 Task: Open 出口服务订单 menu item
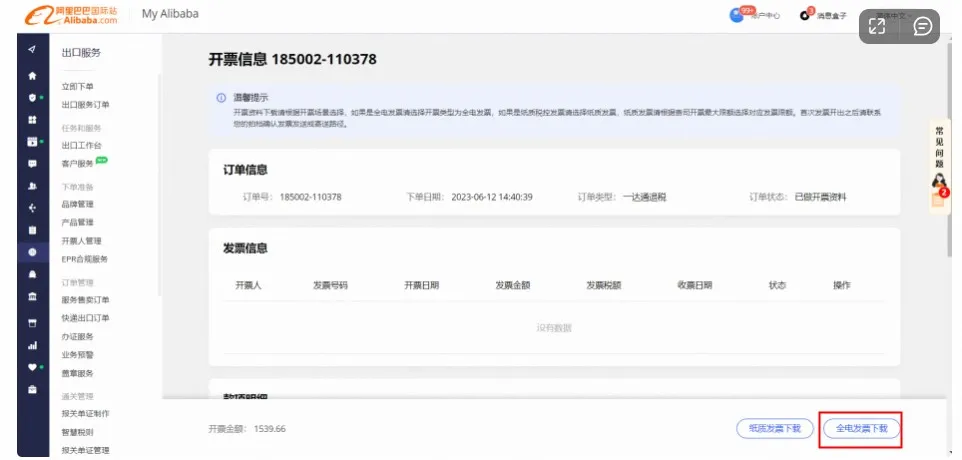[86, 105]
